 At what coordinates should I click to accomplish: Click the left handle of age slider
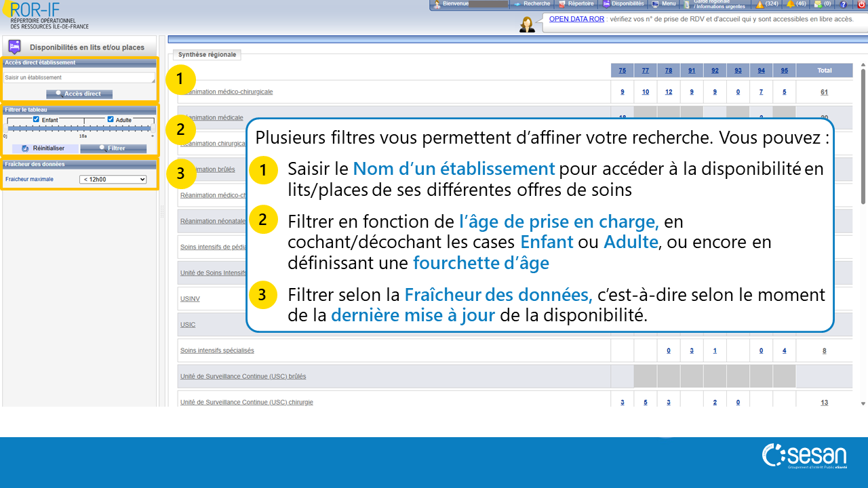pyautogui.click(x=7, y=127)
